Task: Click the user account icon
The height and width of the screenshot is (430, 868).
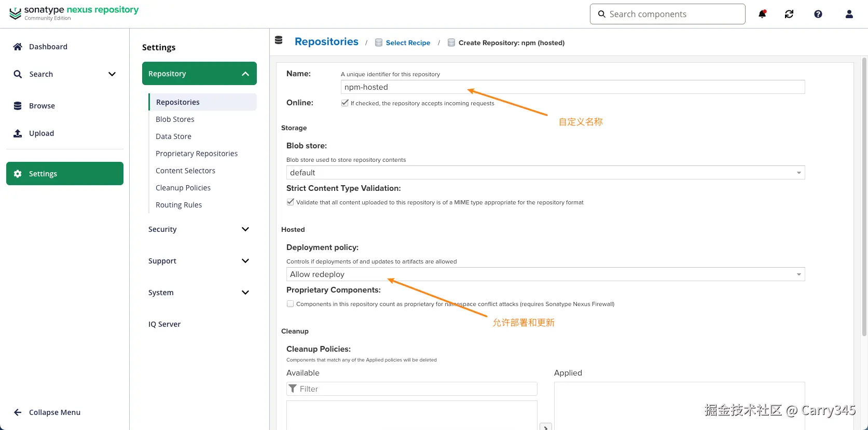Action: click(x=849, y=14)
